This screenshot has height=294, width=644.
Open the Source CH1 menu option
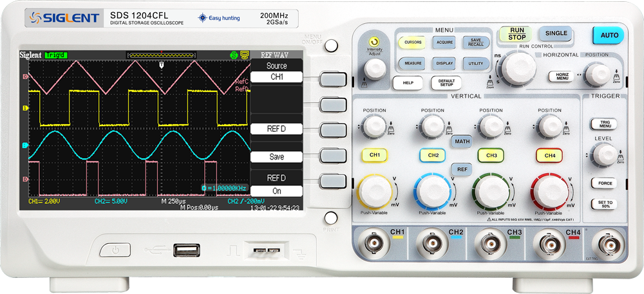point(276,71)
